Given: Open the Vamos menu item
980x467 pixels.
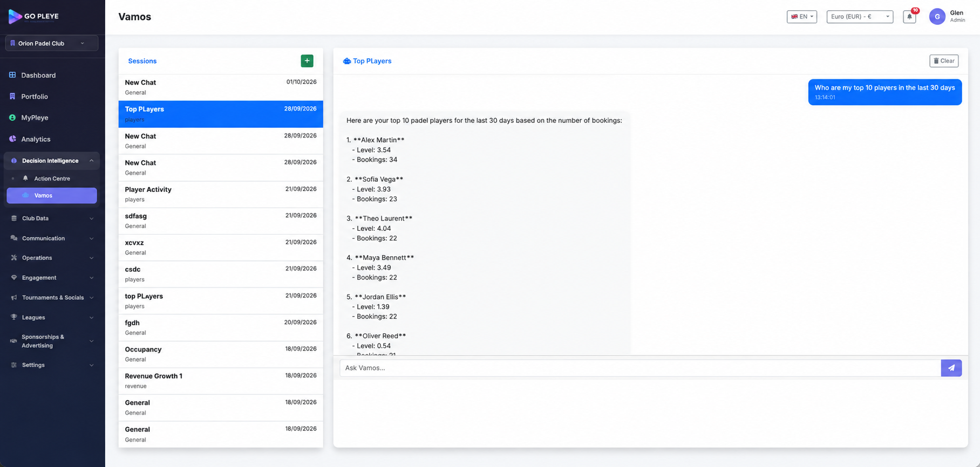Looking at the screenshot, I should pyautogui.click(x=52, y=196).
